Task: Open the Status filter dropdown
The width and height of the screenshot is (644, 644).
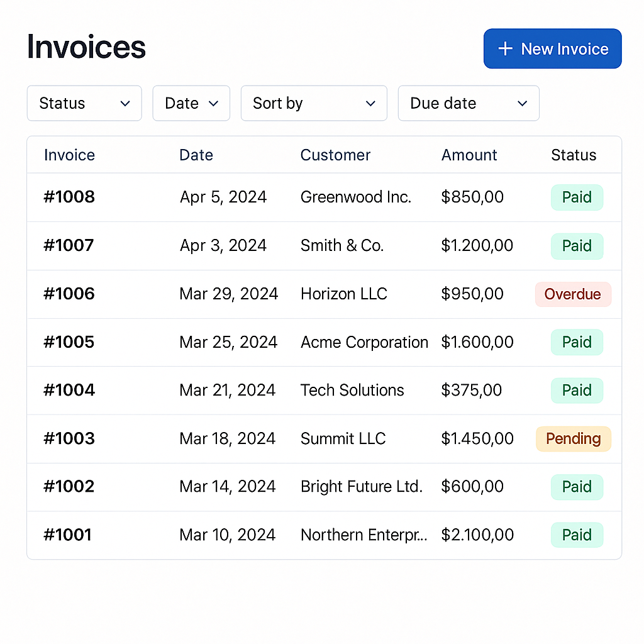Action: 84,103
